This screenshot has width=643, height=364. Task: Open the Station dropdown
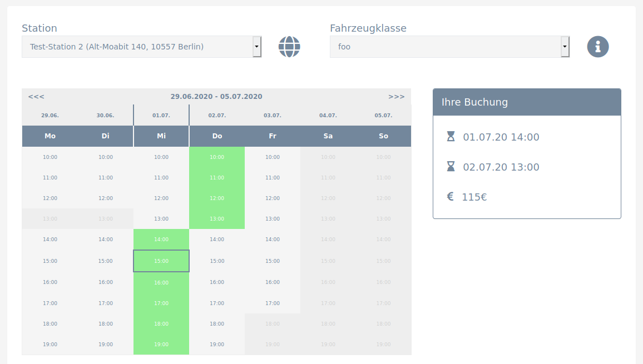pos(141,47)
